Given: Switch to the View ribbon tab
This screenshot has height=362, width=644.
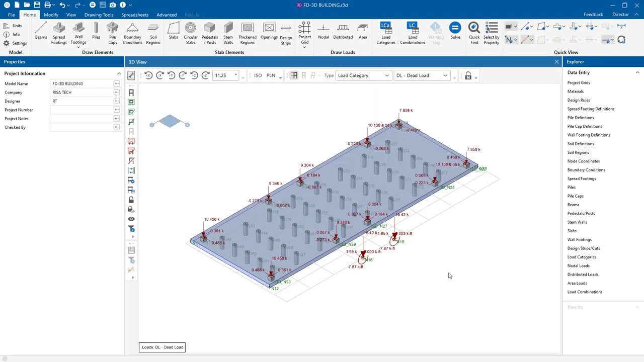Looking at the screenshot, I should click(71, 15).
